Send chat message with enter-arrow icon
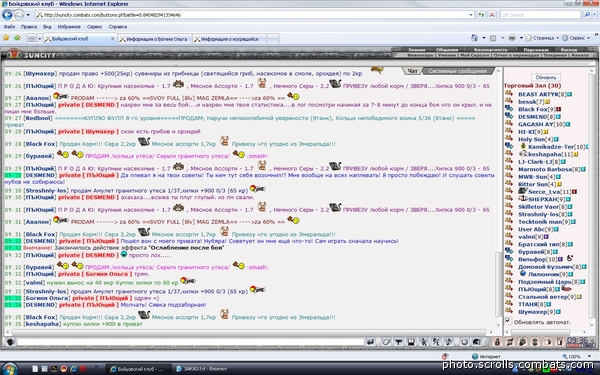 [370, 342]
